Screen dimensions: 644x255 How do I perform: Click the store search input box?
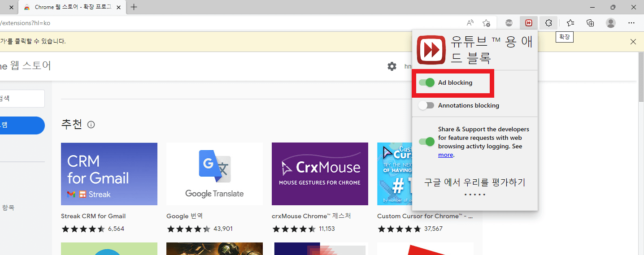click(x=22, y=99)
